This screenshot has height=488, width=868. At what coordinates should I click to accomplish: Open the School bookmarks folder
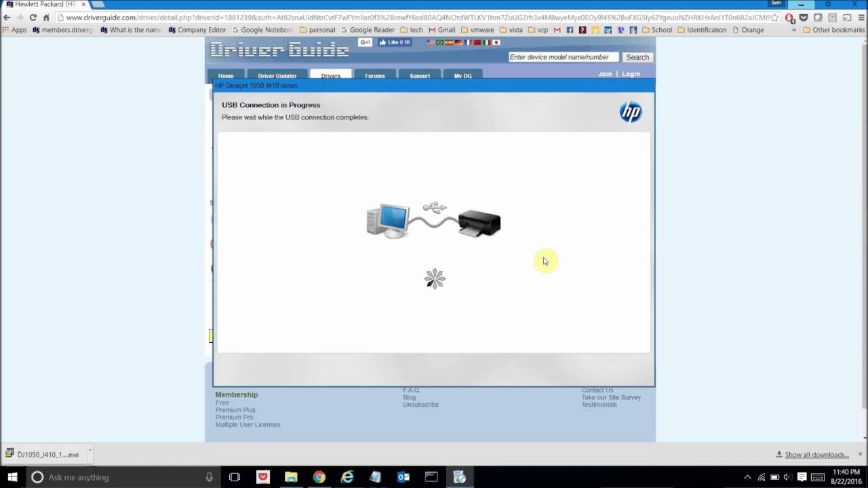657,30
